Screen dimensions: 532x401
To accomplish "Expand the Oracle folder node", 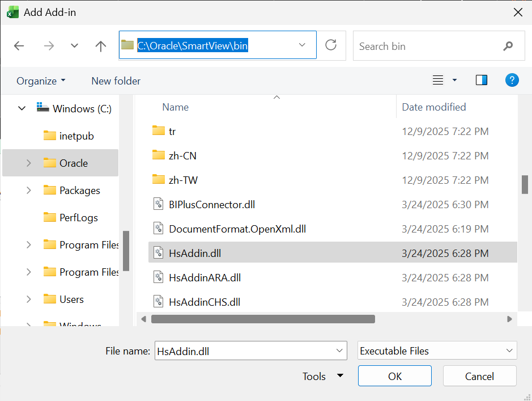I will [29, 163].
